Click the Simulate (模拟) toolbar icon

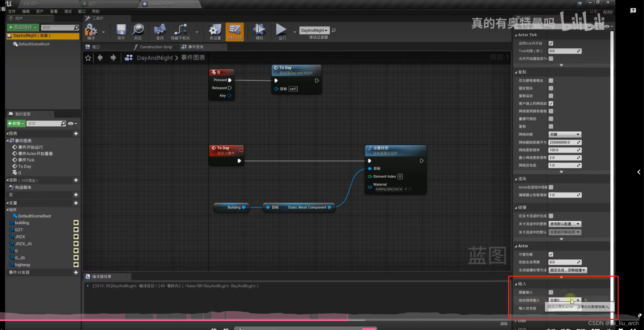click(x=259, y=30)
